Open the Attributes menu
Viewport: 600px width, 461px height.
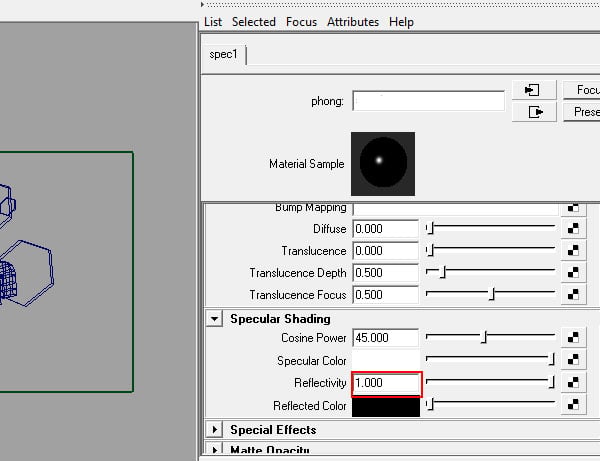353,22
